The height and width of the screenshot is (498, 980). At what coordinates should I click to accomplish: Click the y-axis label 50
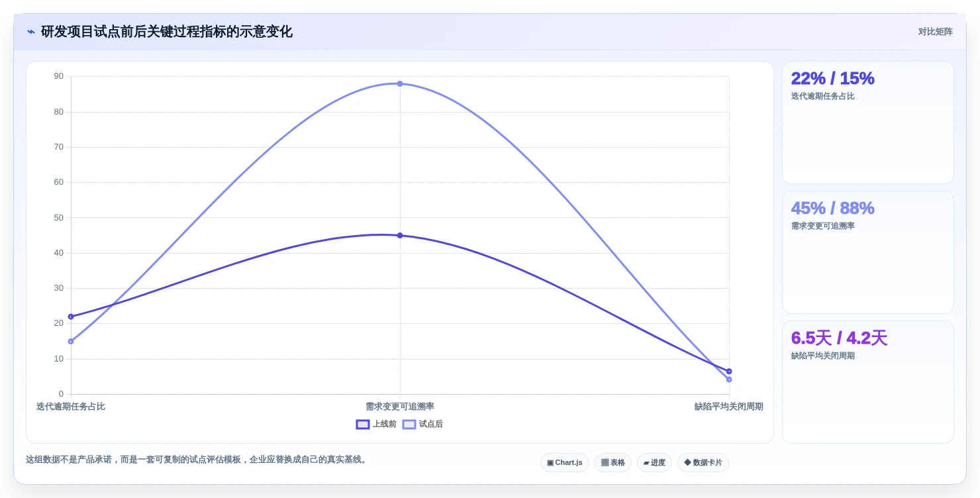point(59,217)
